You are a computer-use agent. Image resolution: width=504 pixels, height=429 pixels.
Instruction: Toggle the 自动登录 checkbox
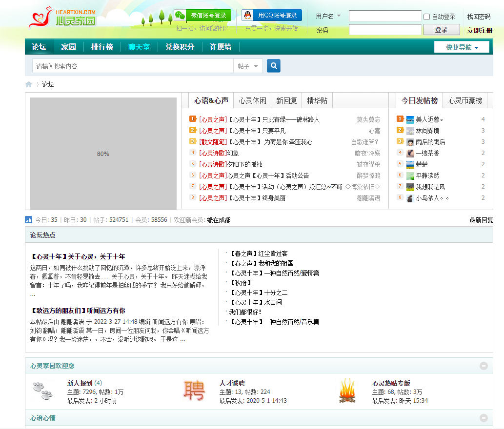[x=426, y=17]
